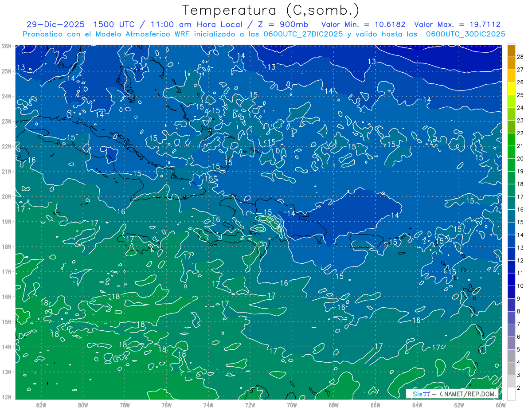Click the "21N" latitude axis label
The height and width of the screenshot is (411, 532).
[7, 172]
